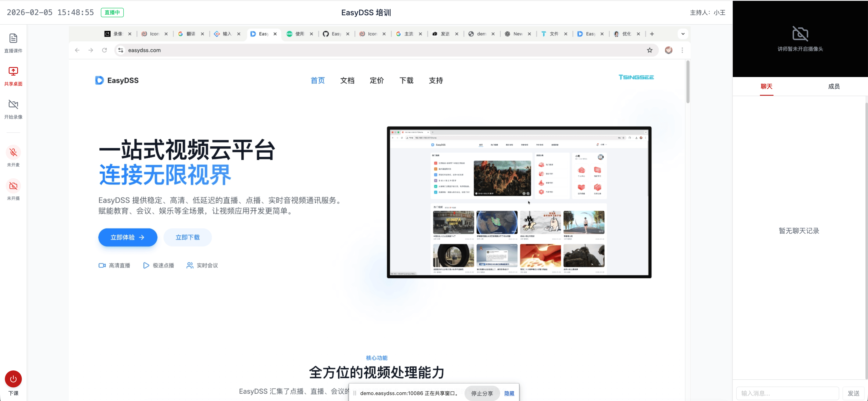
Task: Close the New browser tab
Action: pos(529,34)
